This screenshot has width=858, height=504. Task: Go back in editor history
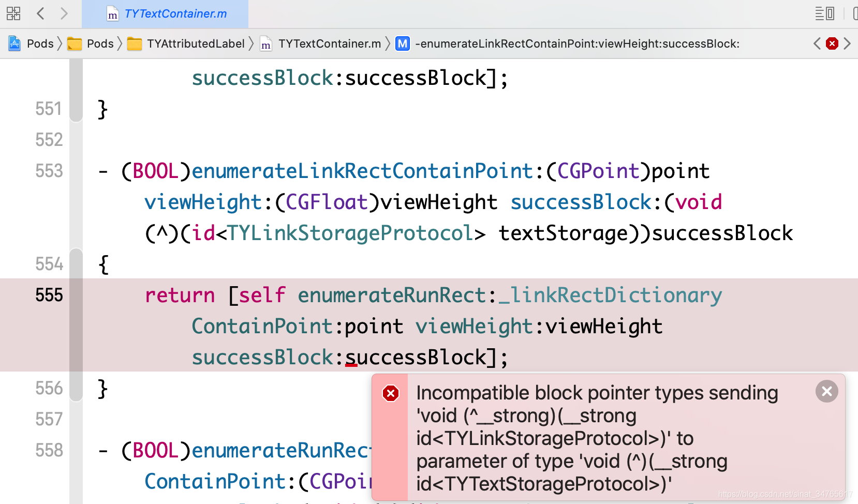(x=41, y=13)
